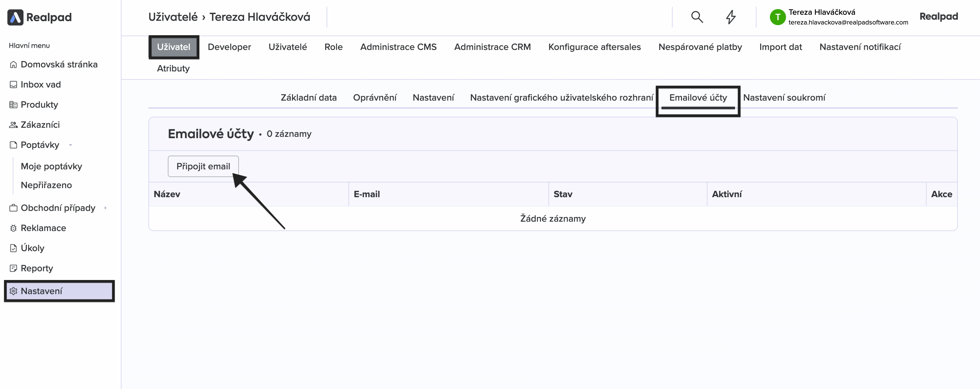Viewport: 980px width, 389px height.
Task: Click the Úkoly checklist icon
Action: click(x=13, y=248)
